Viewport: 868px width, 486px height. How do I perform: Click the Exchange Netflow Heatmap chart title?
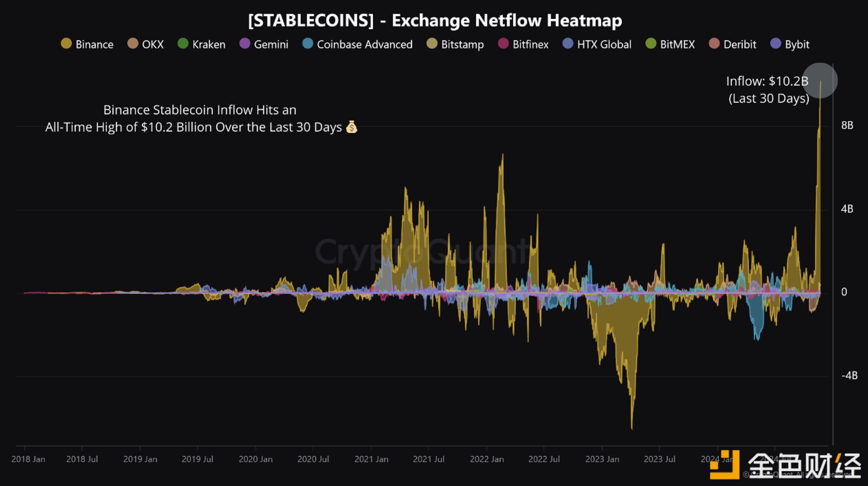pyautogui.click(x=435, y=20)
